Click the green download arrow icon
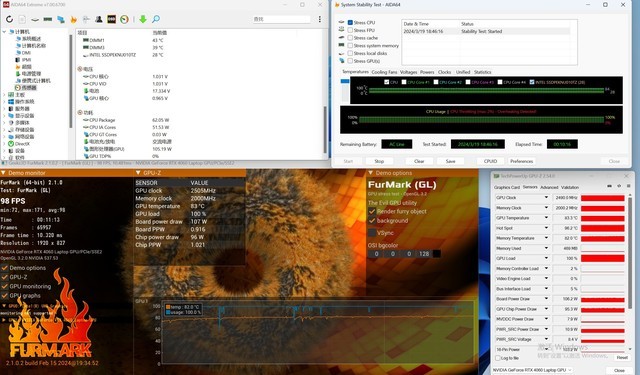Screen dimensions: 640x375 pos(143,19)
